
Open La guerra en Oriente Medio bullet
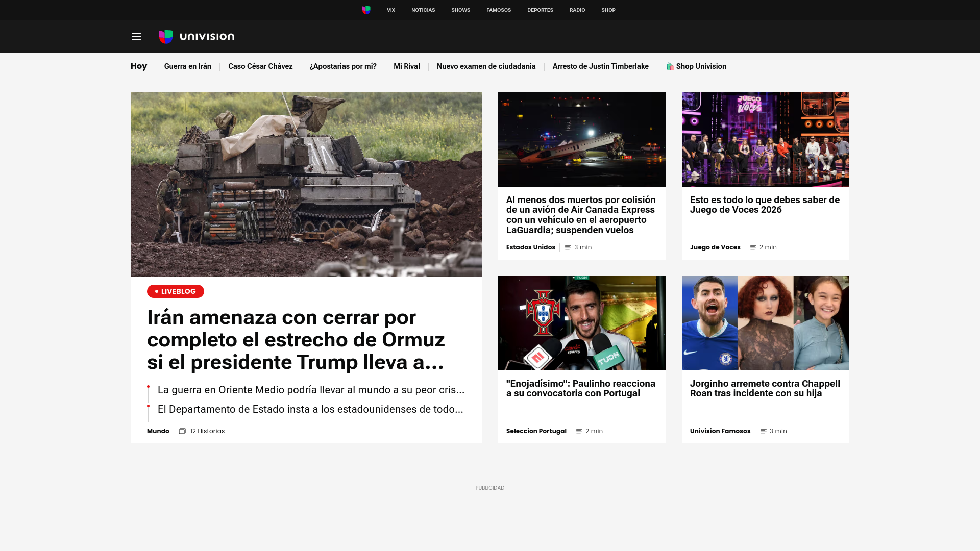[x=311, y=390]
